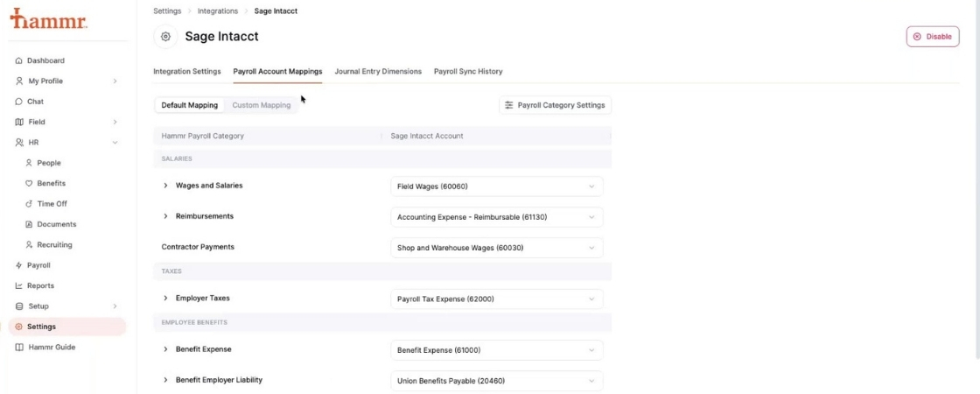
Task: Click the Hammr logo
Action: (49, 18)
